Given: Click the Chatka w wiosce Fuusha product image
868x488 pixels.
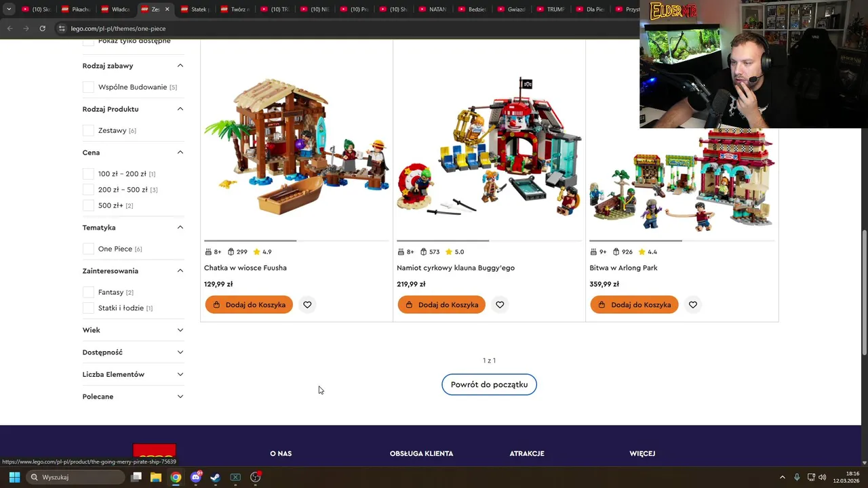Looking at the screenshot, I should coord(296,147).
